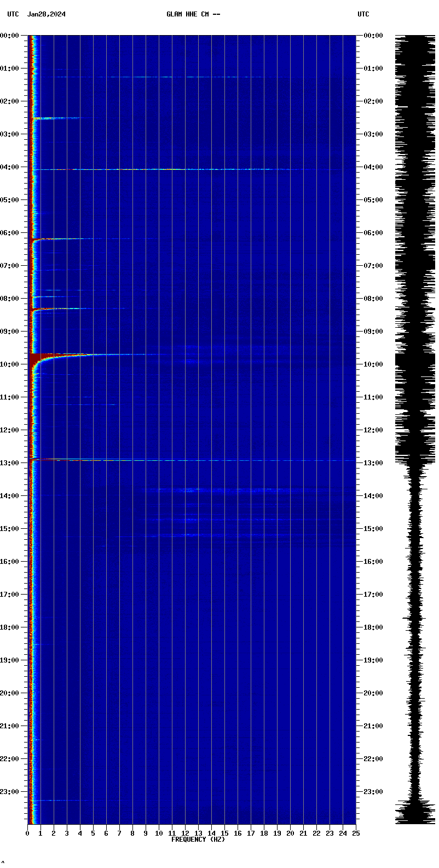
Task: Click the event streak just after 06:00
Action: click(66, 239)
